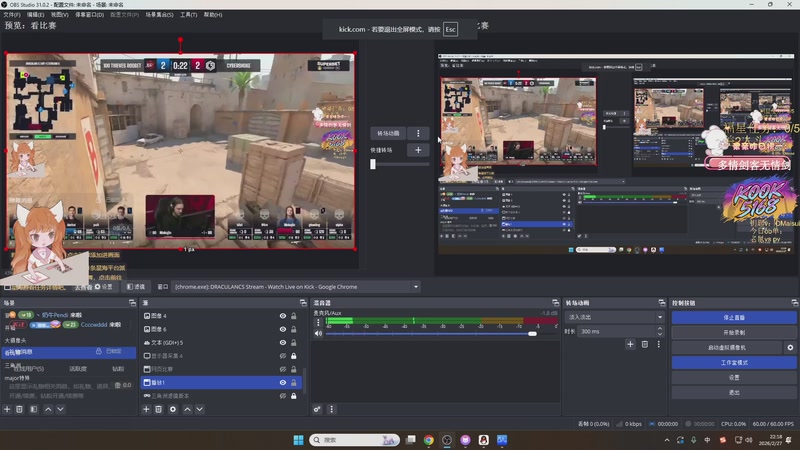Open scene filters icon in Scenes panel

pyautogui.click(x=34, y=409)
